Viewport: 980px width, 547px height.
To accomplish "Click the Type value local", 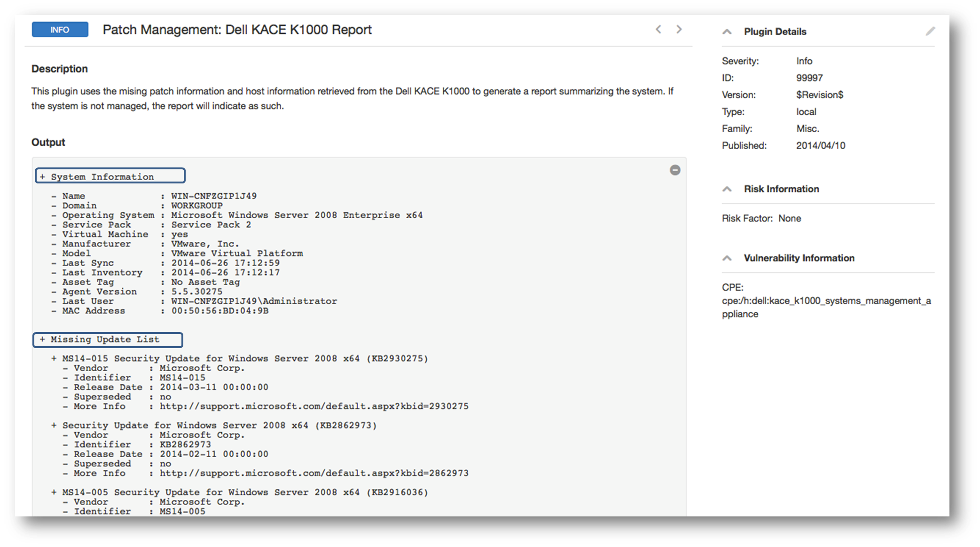I will pos(806,112).
